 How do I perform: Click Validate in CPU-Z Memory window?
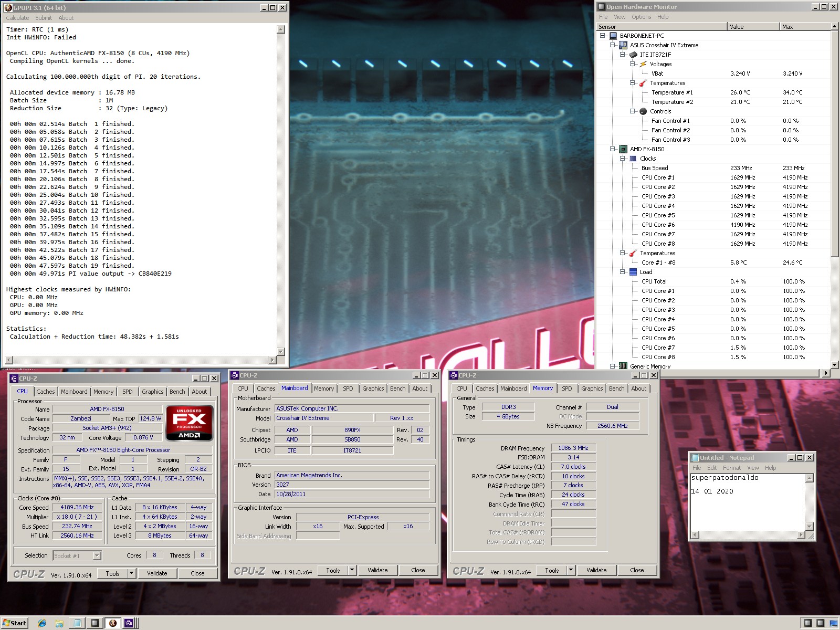coord(596,570)
